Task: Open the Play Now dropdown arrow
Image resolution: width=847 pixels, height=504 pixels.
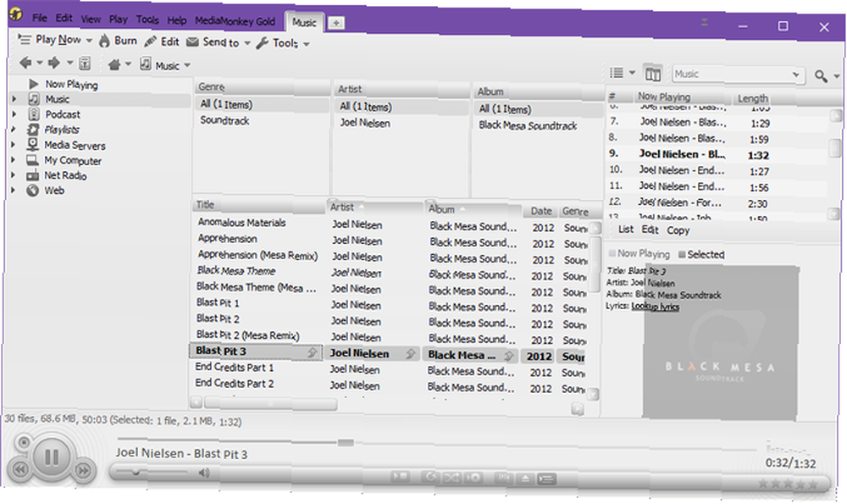Action: [89, 41]
